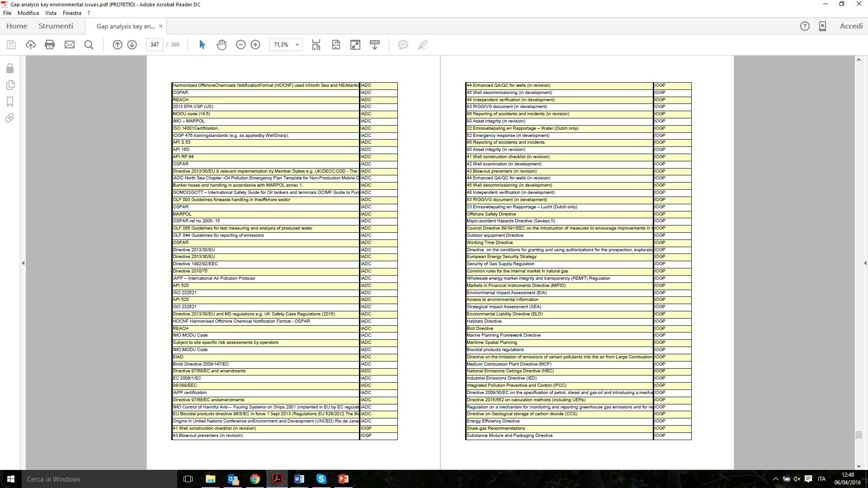
Task: Click scrollbar up arrow
Action: (x=859, y=60)
